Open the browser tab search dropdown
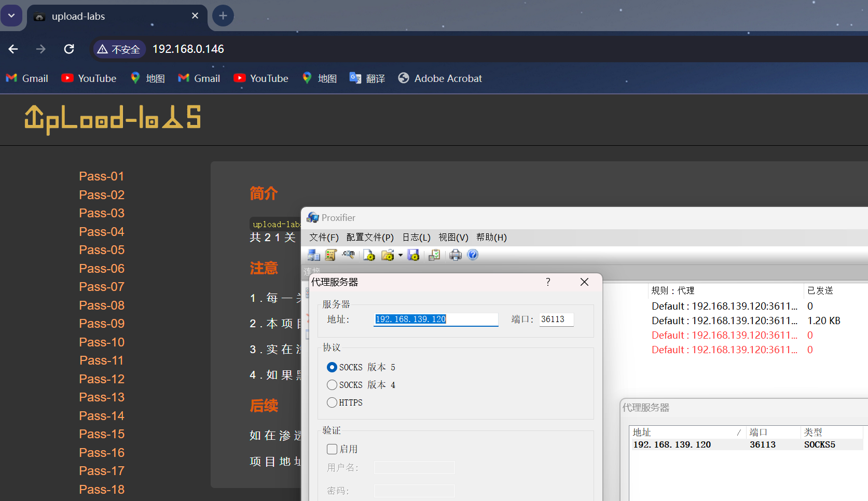Viewport: 868px width, 501px height. [11, 16]
